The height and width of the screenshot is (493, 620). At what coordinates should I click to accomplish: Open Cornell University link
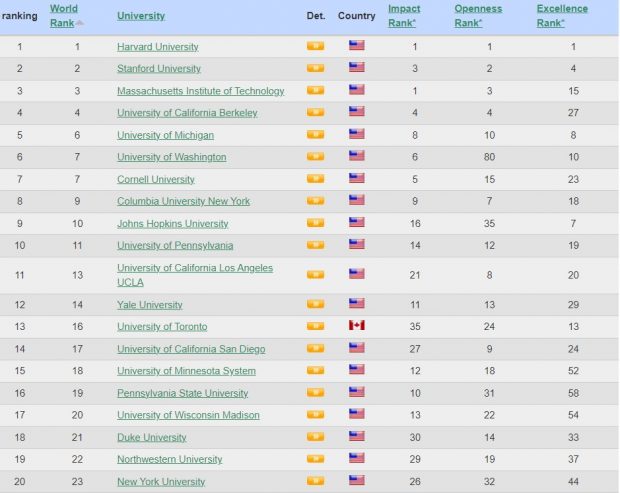(x=156, y=179)
